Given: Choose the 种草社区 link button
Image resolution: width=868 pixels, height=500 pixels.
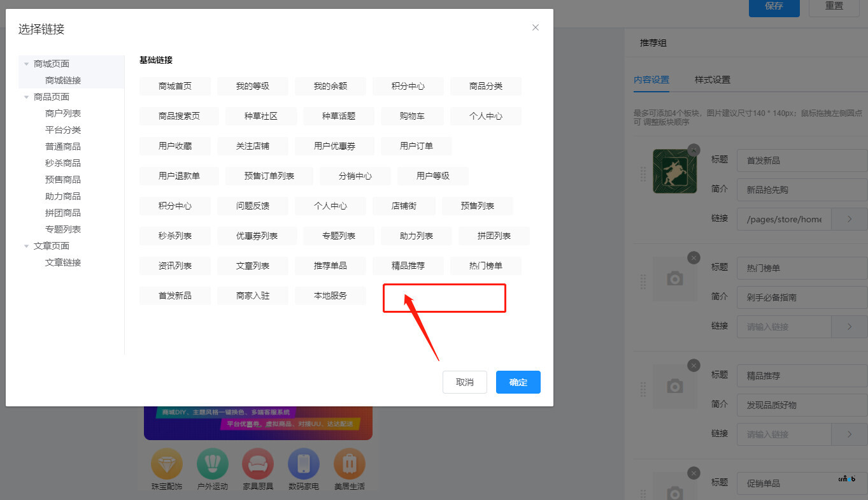Looking at the screenshot, I should [x=261, y=116].
